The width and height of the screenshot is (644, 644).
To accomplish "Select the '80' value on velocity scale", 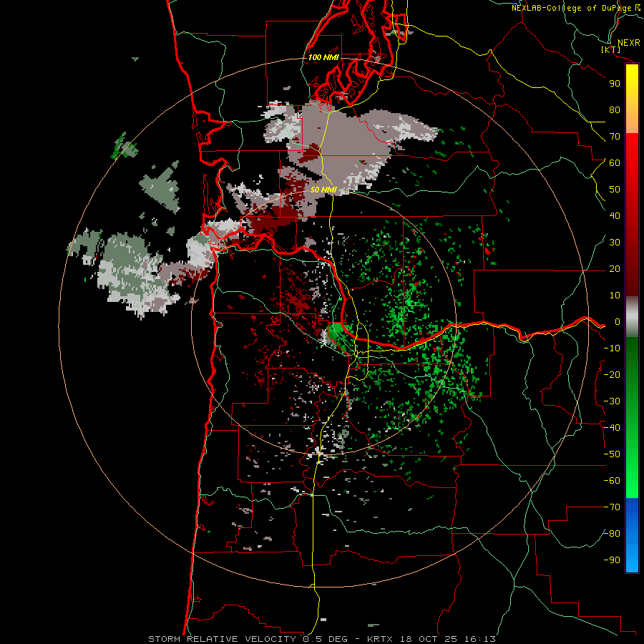I will coord(615,110).
